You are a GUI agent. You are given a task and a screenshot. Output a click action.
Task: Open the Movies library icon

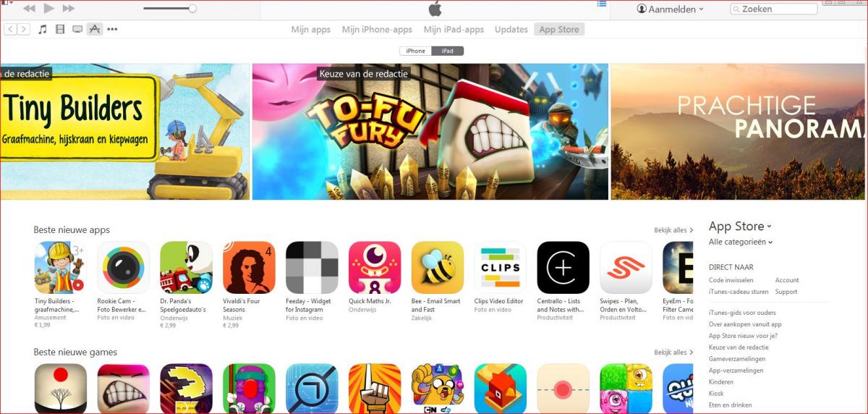click(60, 29)
